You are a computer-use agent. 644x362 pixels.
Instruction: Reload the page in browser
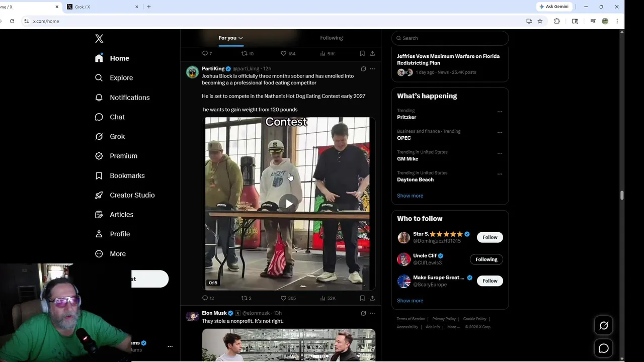point(12,21)
